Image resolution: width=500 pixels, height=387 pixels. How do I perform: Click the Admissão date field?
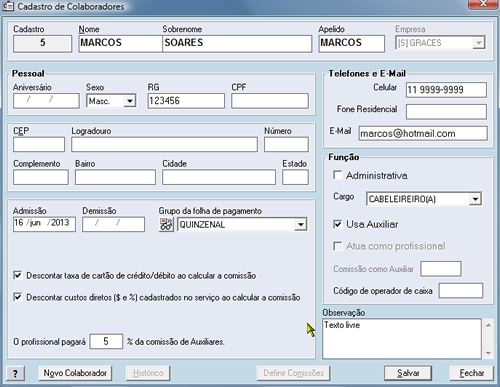44,224
